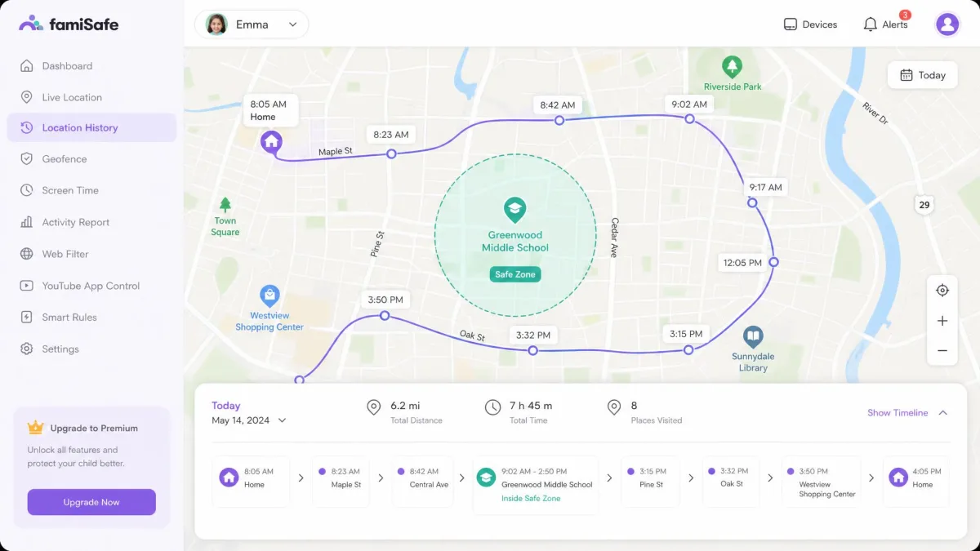Click the Places Visited pin icon
Viewport: 980px width, 551px height.
coord(614,407)
